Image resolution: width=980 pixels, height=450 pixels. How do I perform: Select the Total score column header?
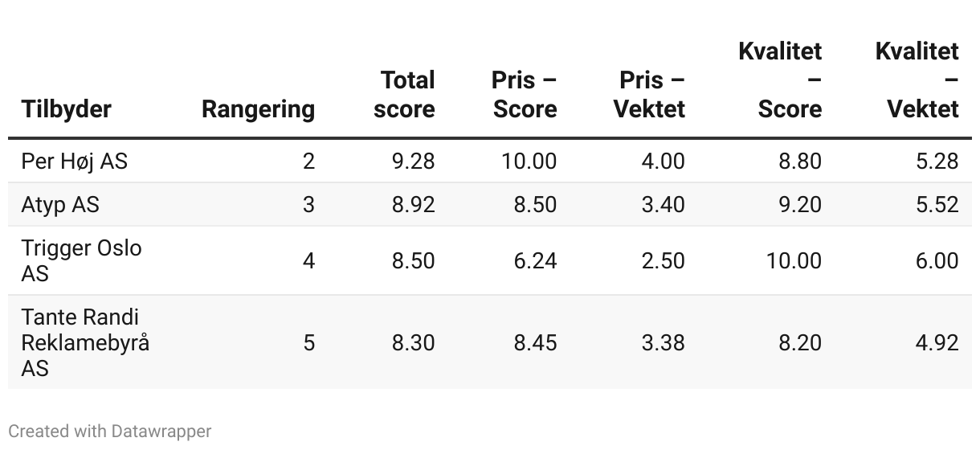coord(404,95)
